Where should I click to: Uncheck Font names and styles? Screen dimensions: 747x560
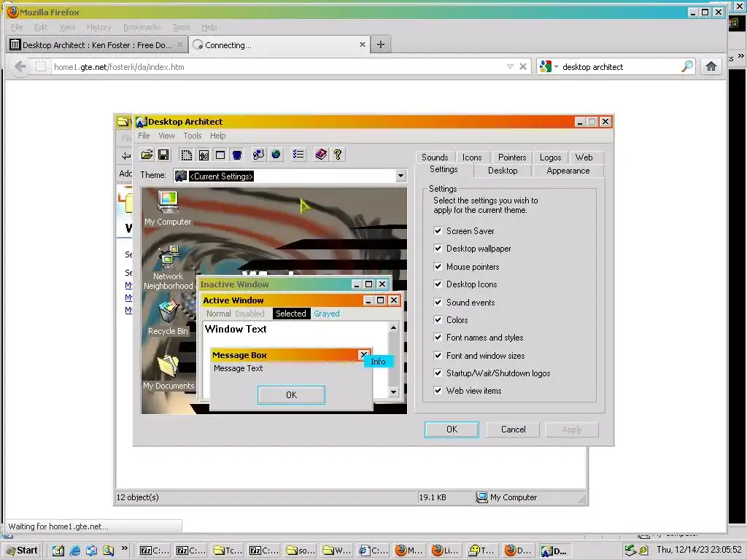(438, 338)
